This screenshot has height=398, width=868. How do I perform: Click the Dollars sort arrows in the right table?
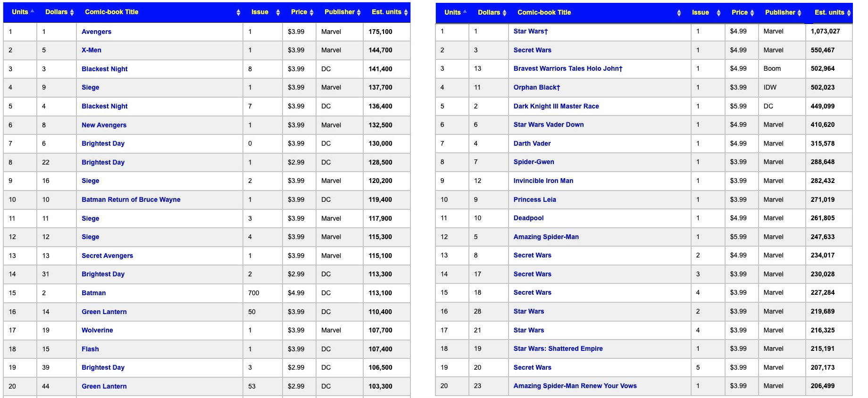tap(504, 13)
